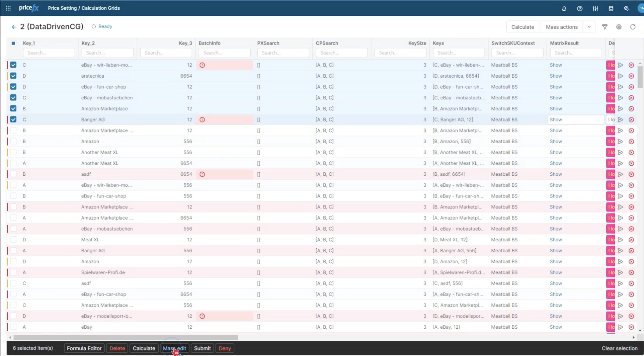This screenshot has height=356, width=644.
Task: Click the red deny icon in Banger AG 12 row
Action: tap(631, 120)
